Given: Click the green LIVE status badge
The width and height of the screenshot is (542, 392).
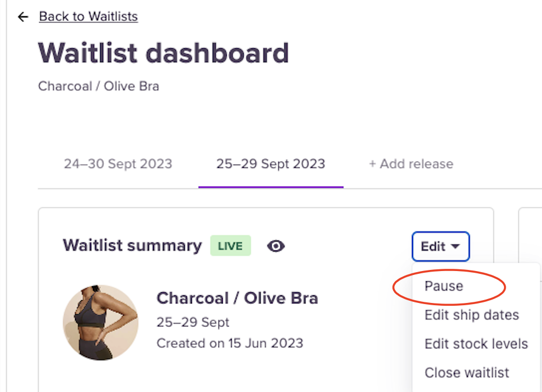Looking at the screenshot, I should (231, 246).
